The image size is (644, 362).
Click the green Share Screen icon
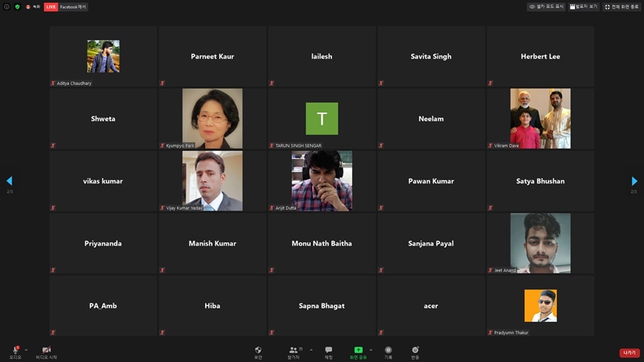click(358, 350)
